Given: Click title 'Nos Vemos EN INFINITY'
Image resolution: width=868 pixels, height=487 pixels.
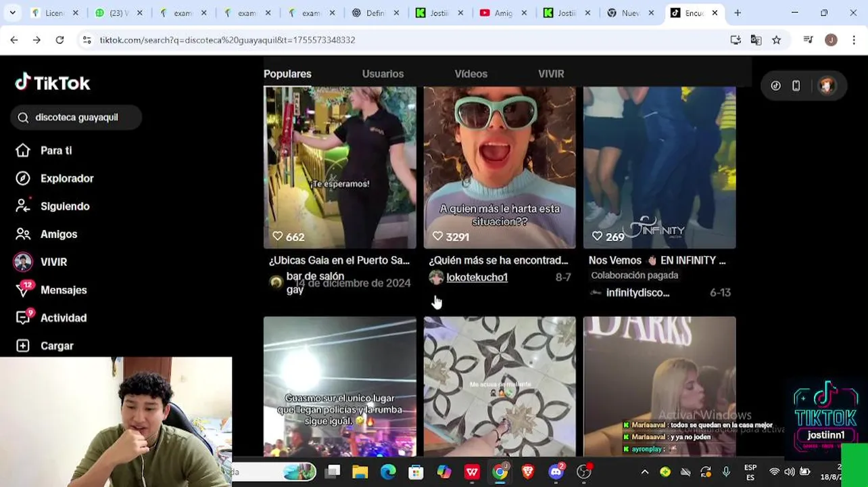Looking at the screenshot, I should coord(657,260).
